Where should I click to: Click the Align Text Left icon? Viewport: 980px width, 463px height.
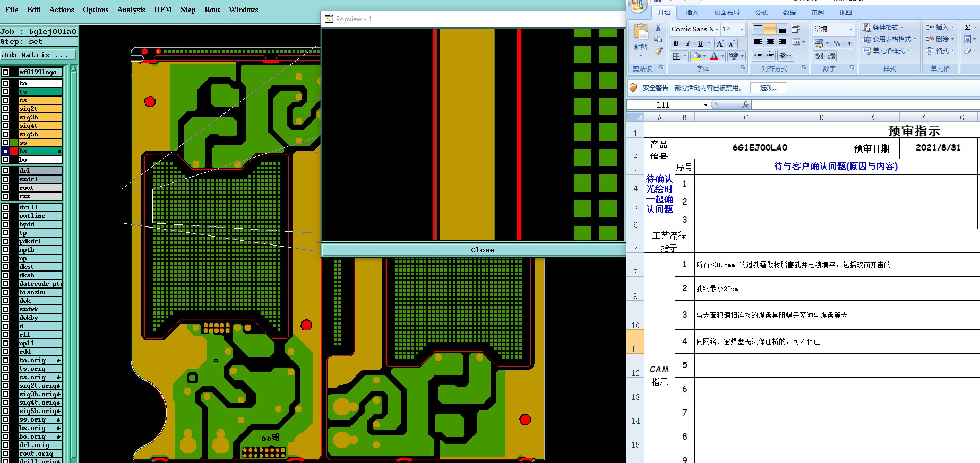click(x=758, y=42)
